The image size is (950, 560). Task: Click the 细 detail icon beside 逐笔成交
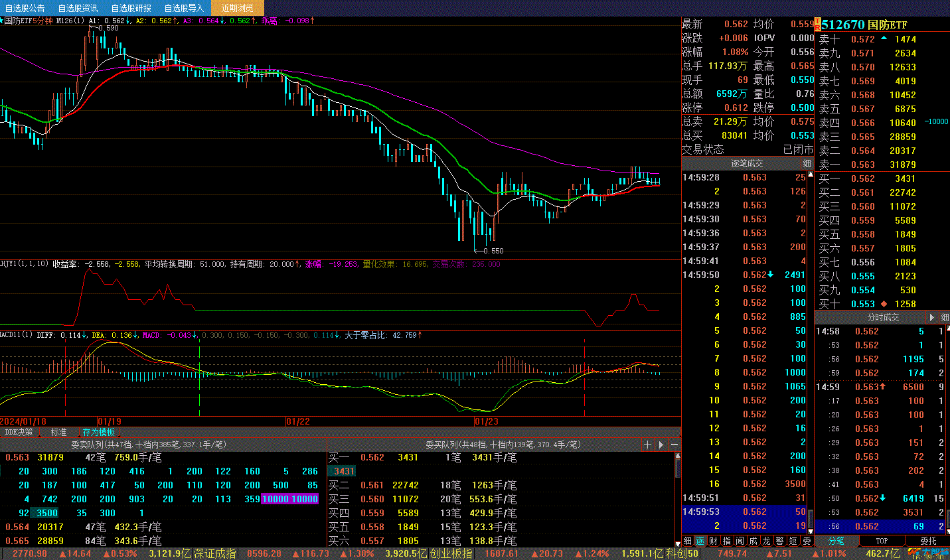pyautogui.click(x=807, y=164)
